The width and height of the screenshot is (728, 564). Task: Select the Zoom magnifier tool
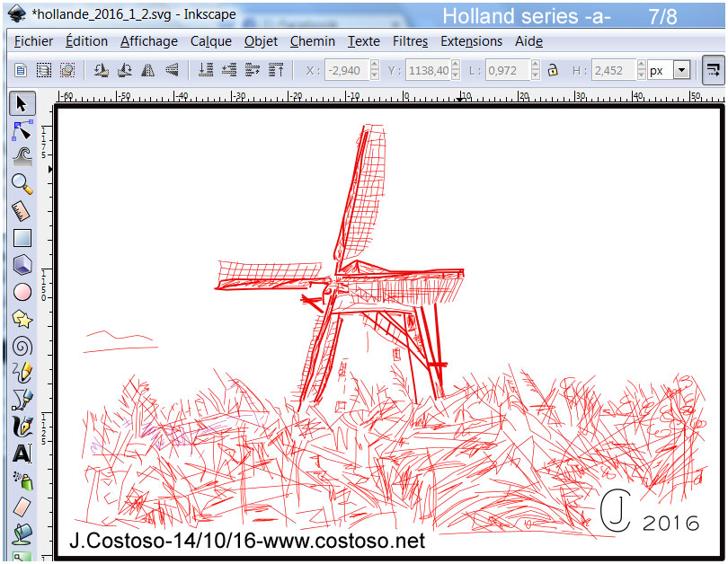(x=22, y=184)
